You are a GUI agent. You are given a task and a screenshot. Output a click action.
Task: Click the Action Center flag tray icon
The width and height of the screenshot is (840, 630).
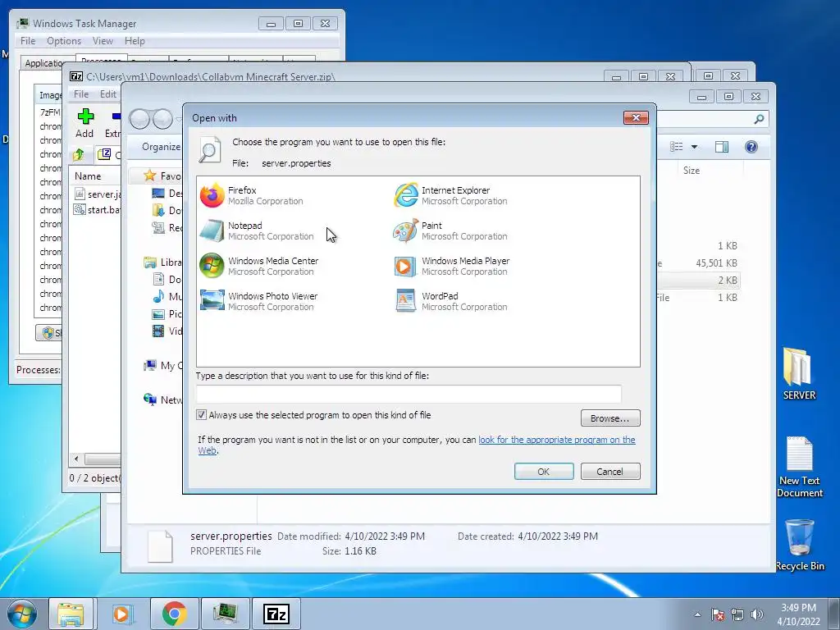point(718,614)
